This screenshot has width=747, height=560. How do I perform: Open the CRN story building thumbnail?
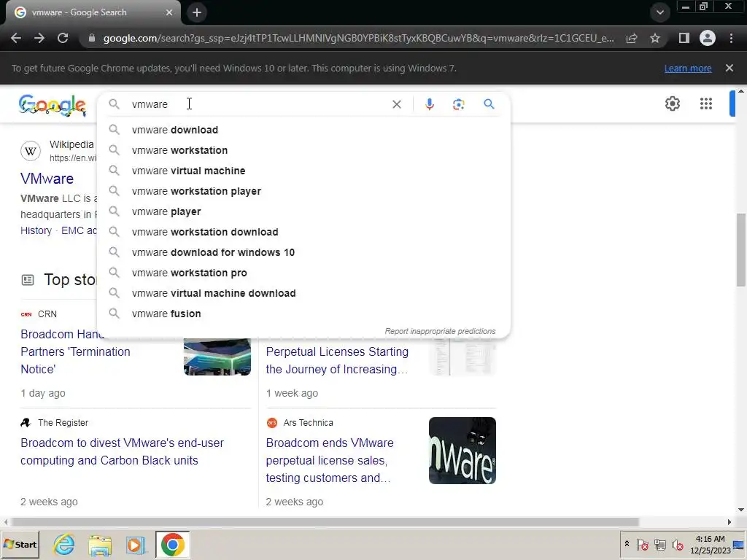(217, 357)
